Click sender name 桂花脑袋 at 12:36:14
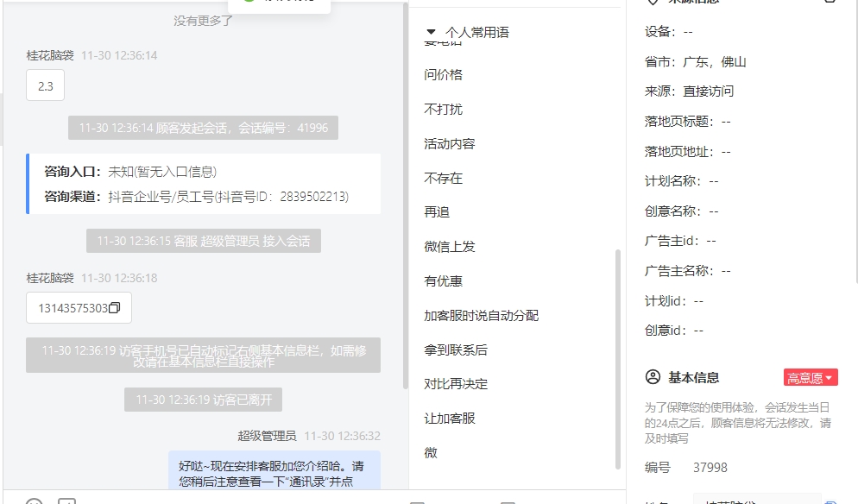This screenshot has height=504, width=858. point(50,55)
